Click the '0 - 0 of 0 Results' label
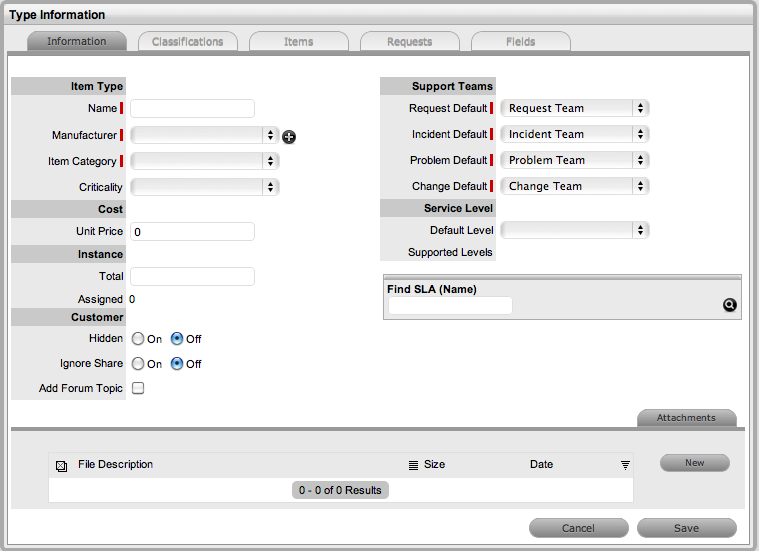The height and width of the screenshot is (551, 759). 340,490
